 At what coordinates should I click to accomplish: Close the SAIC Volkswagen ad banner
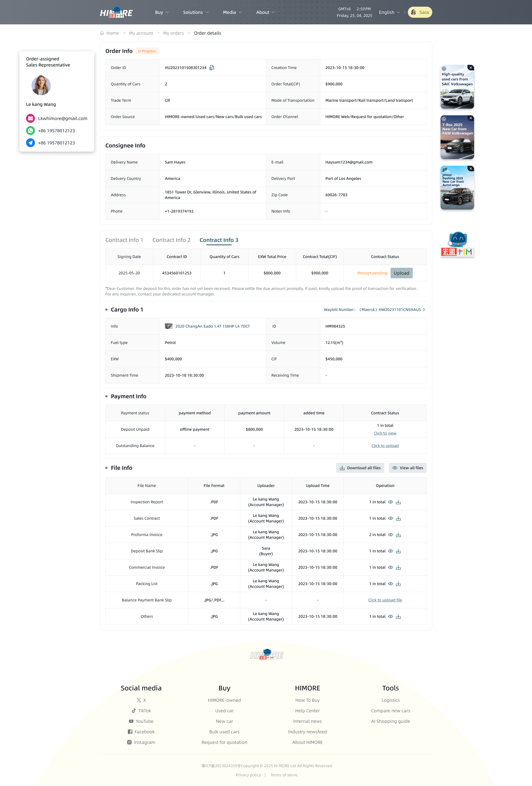pos(470,68)
